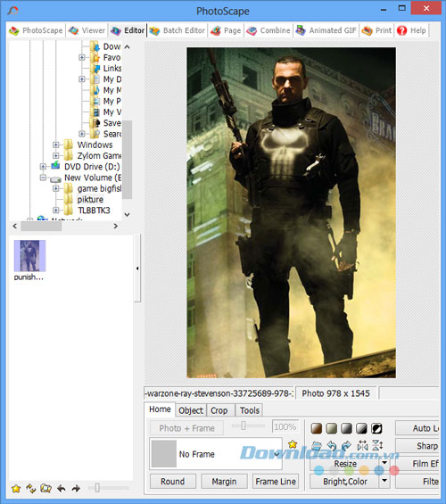
Task: Click the negative/invert effect icon
Action: click(376, 428)
